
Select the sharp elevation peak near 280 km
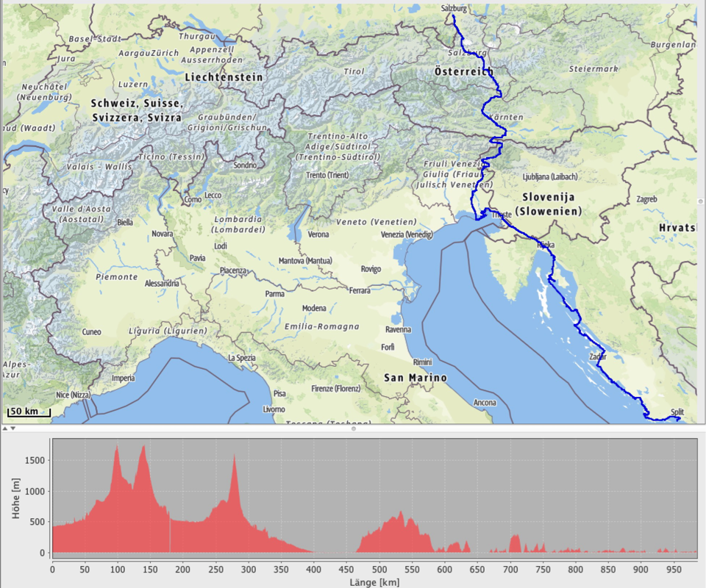pyautogui.click(x=235, y=456)
